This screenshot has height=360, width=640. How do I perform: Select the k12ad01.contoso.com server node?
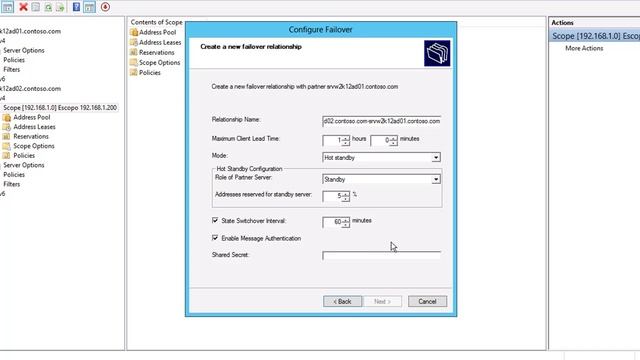(x=30, y=31)
